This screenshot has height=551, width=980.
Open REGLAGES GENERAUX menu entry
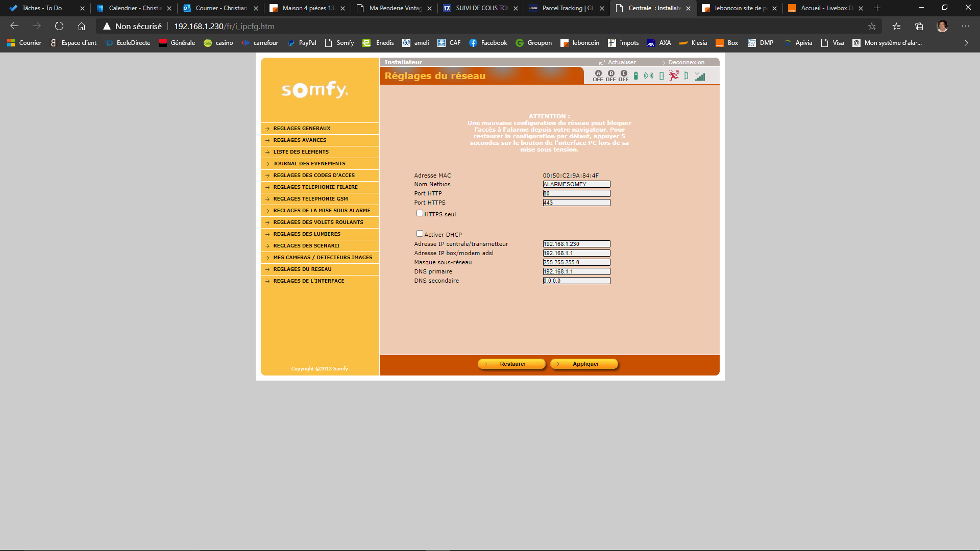coord(302,129)
